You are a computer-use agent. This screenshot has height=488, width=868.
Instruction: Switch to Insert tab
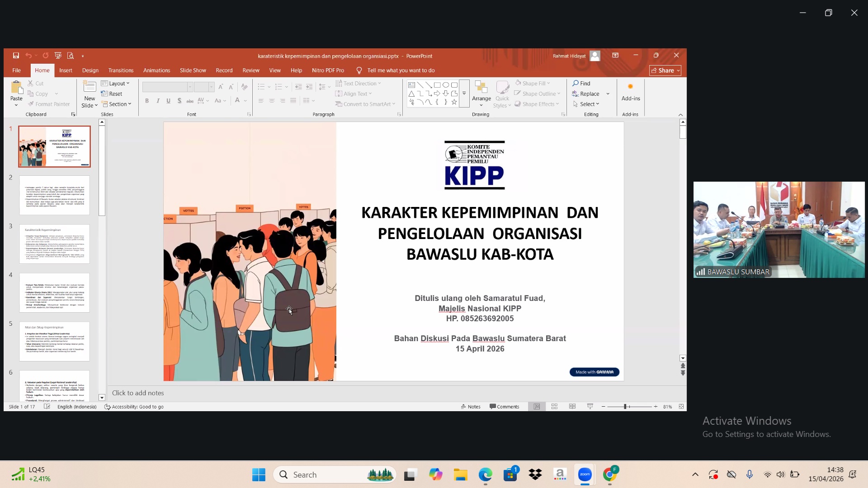(x=66, y=70)
